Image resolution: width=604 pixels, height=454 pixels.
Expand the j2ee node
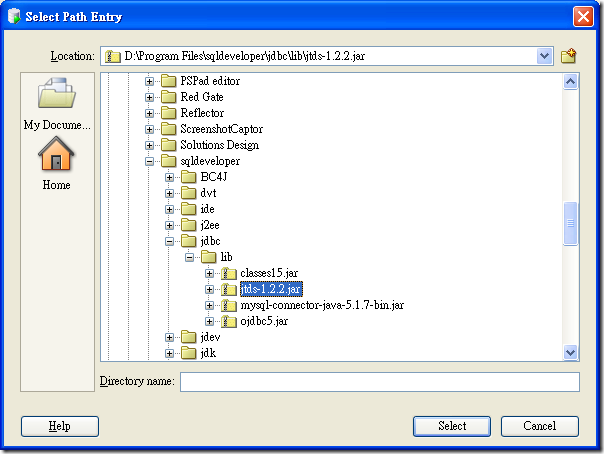[169, 226]
